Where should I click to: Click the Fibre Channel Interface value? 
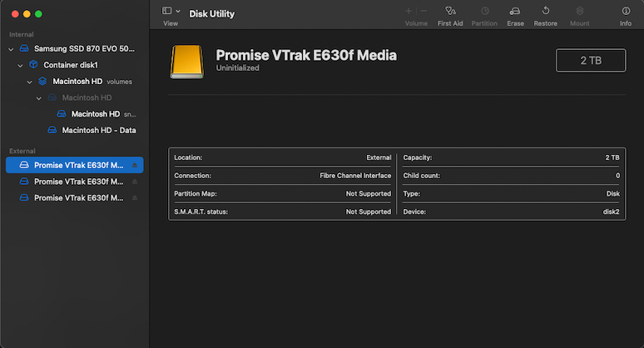coord(355,176)
